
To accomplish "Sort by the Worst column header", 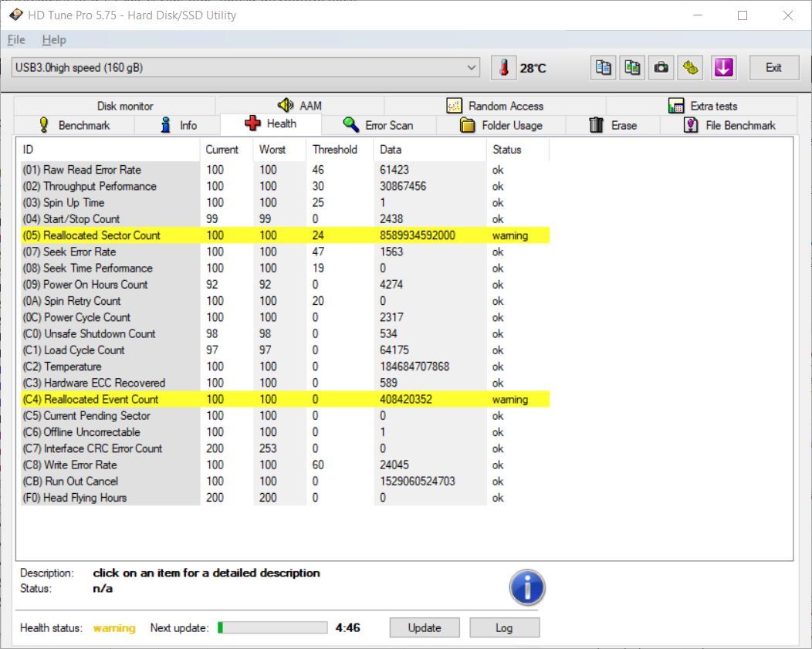I will pyautogui.click(x=279, y=150).
